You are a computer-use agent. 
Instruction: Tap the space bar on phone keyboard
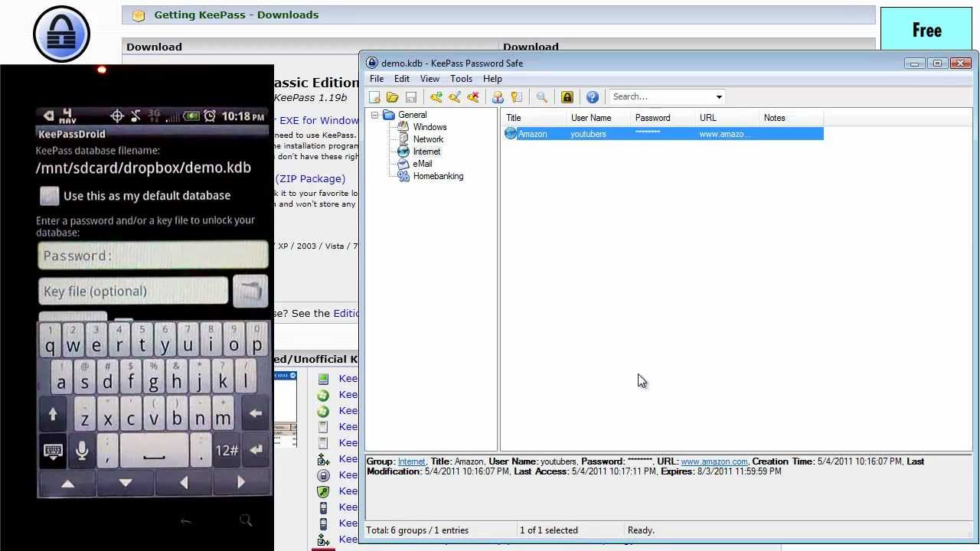point(154,450)
